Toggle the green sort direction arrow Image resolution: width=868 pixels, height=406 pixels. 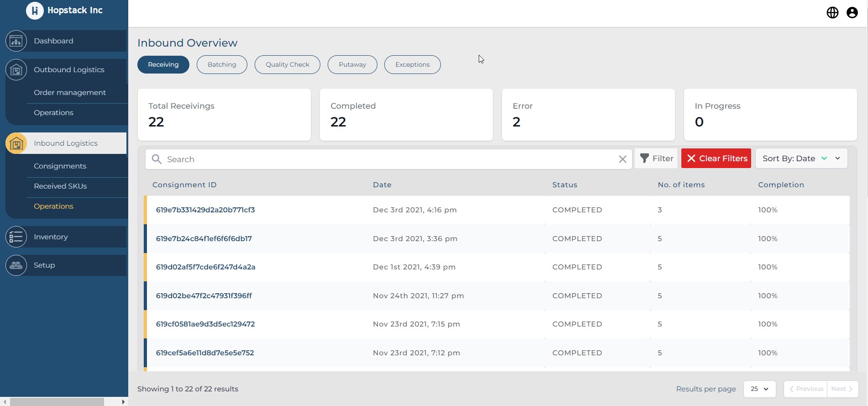[824, 158]
